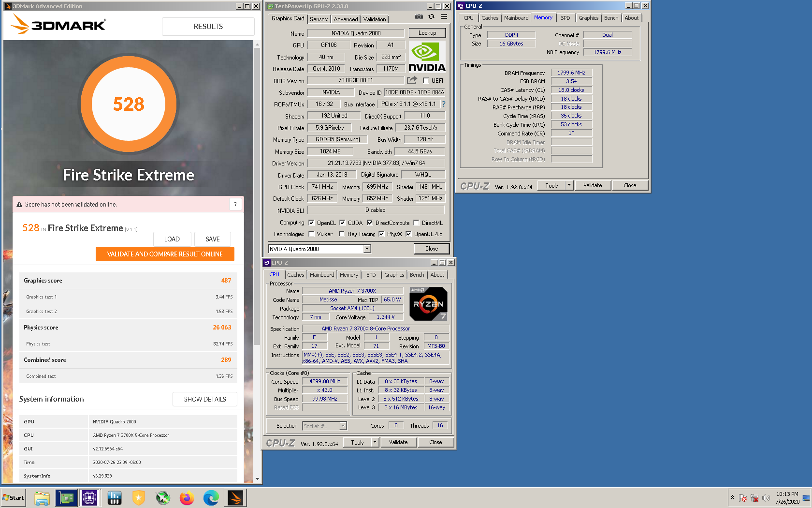
Task: Switch to CPU-Z taskbar icon
Action: point(89,498)
